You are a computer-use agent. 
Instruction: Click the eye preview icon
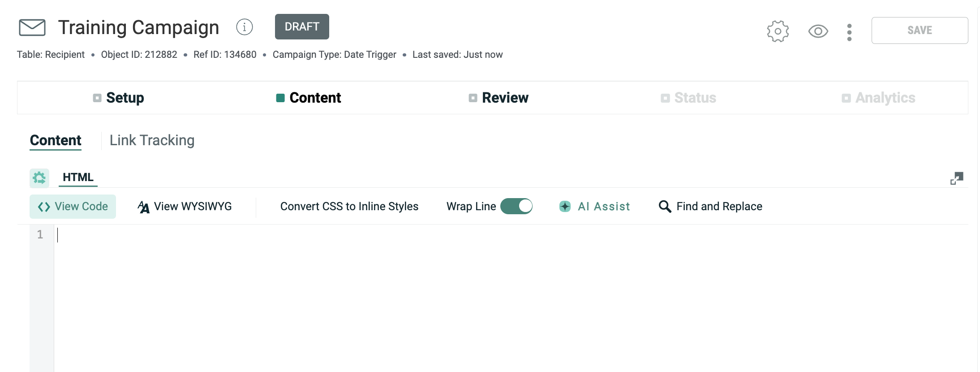pos(818,31)
